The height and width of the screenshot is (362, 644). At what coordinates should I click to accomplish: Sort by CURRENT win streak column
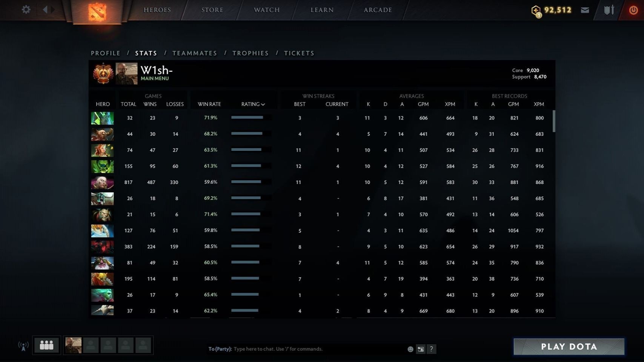(x=337, y=104)
